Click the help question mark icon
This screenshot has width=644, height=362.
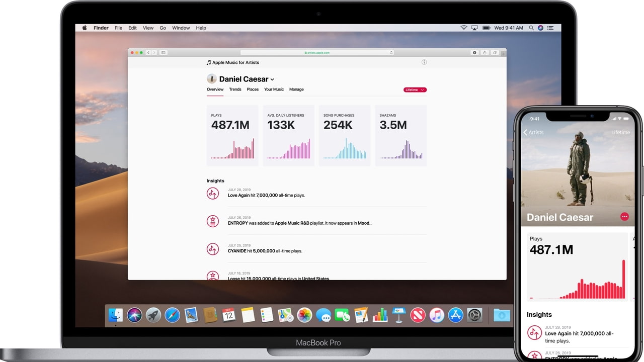(424, 62)
